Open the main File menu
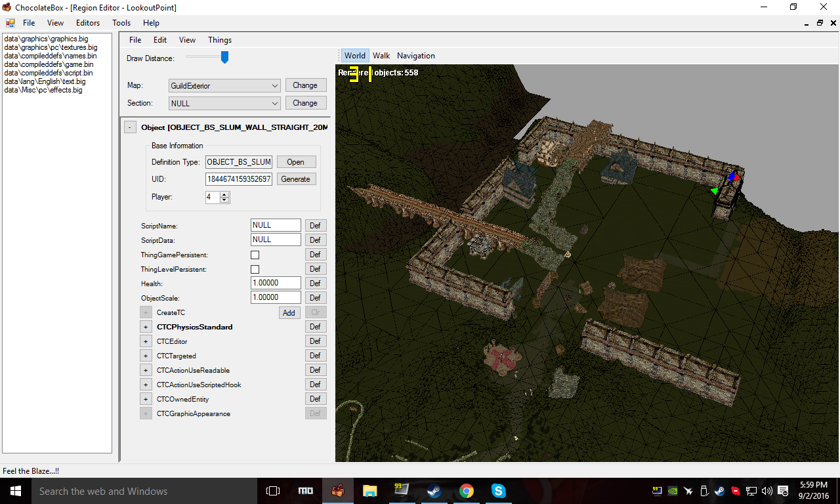Screen dimensions: 840x504 click(x=29, y=23)
